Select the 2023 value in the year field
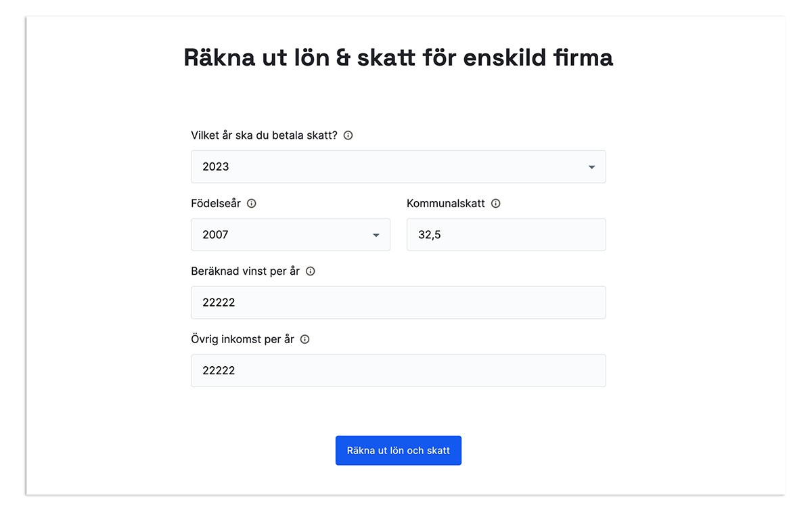812x511 pixels. pyautogui.click(x=215, y=166)
